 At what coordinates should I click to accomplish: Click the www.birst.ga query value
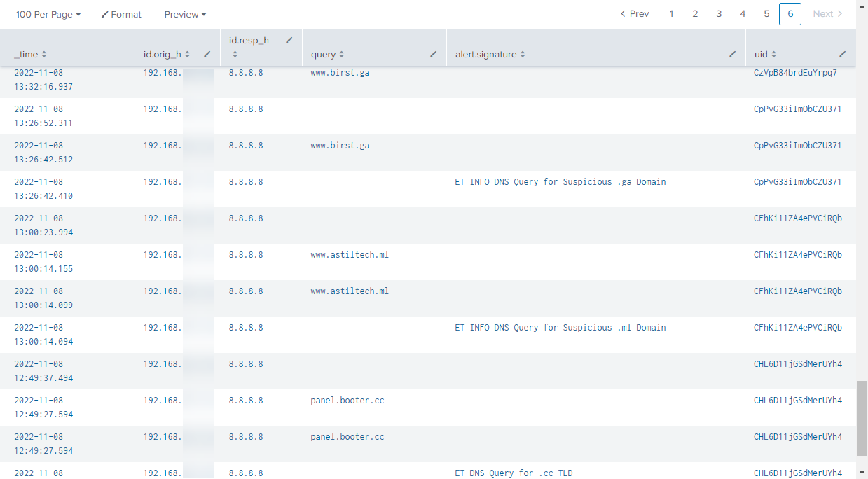coord(340,73)
